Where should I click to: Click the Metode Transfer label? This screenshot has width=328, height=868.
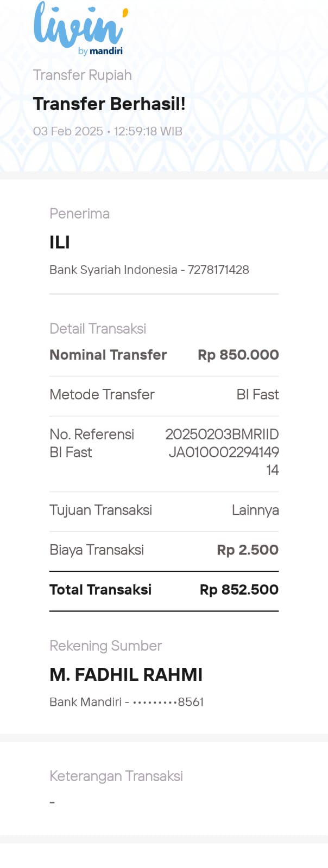click(102, 394)
